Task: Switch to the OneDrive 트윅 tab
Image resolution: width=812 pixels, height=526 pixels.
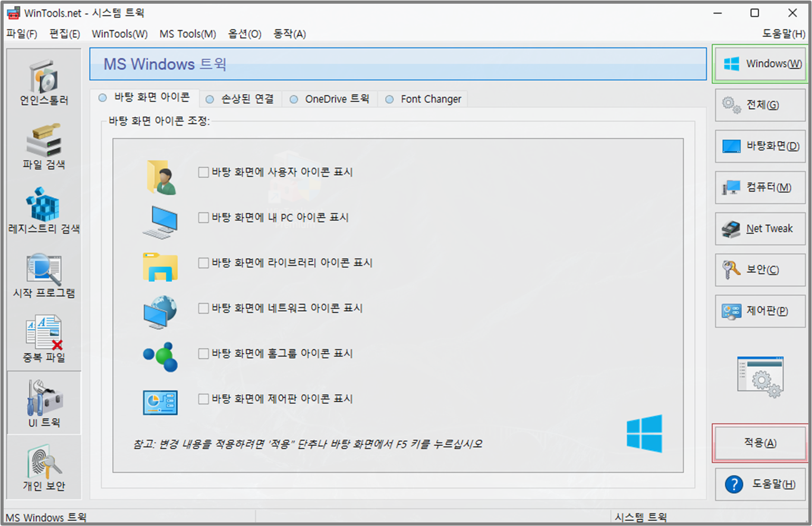Action: pos(330,99)
